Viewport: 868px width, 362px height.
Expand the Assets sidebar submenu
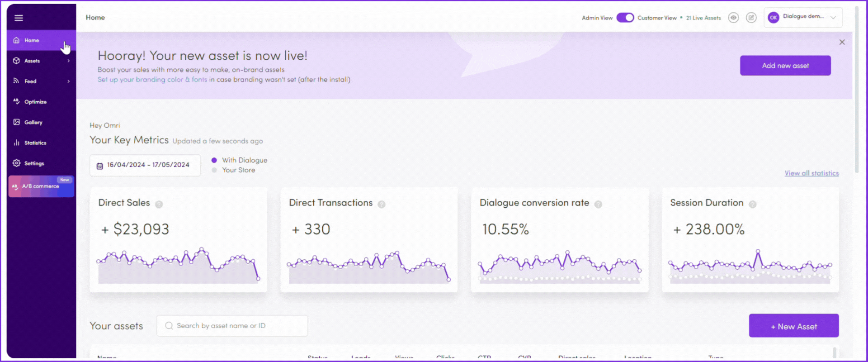(68, 61)
